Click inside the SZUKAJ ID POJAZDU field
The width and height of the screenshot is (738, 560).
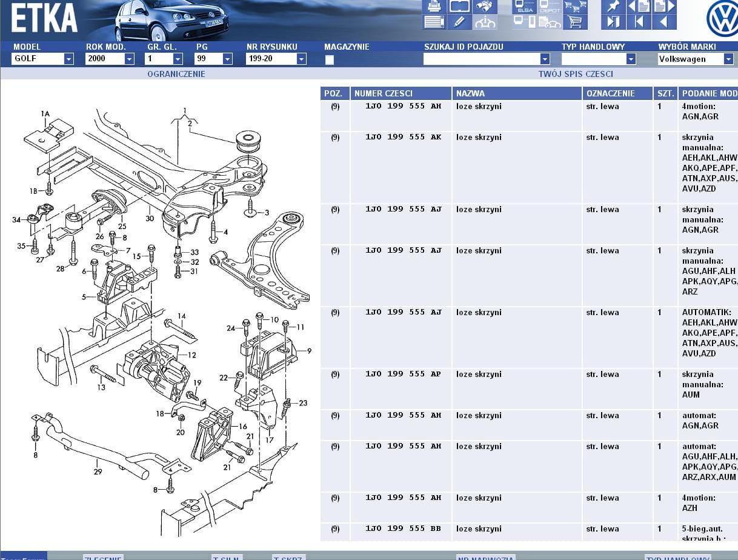click(x=481, y=59)
